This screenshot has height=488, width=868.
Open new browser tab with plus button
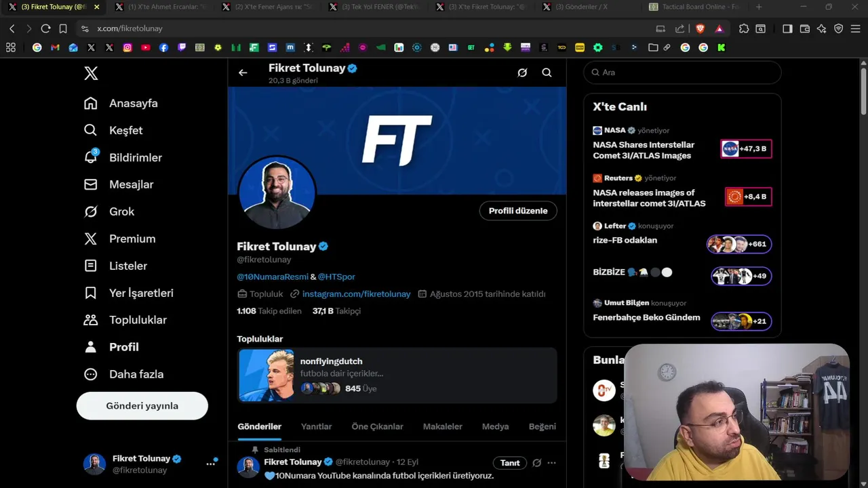click(758, 7)
